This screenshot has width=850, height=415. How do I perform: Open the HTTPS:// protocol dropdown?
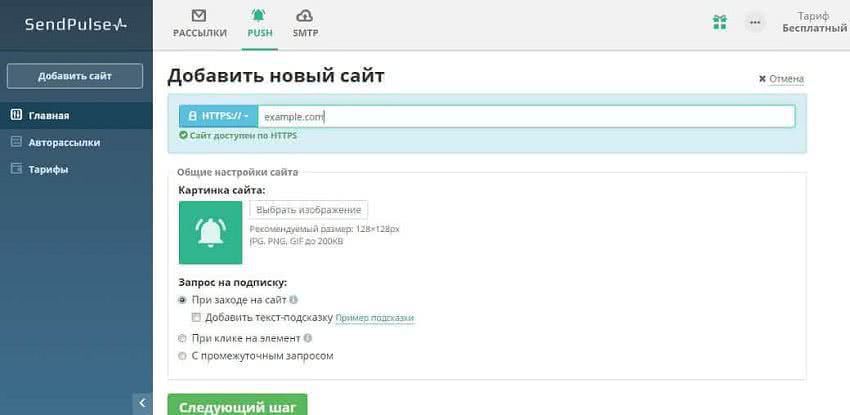pos(218,116)
